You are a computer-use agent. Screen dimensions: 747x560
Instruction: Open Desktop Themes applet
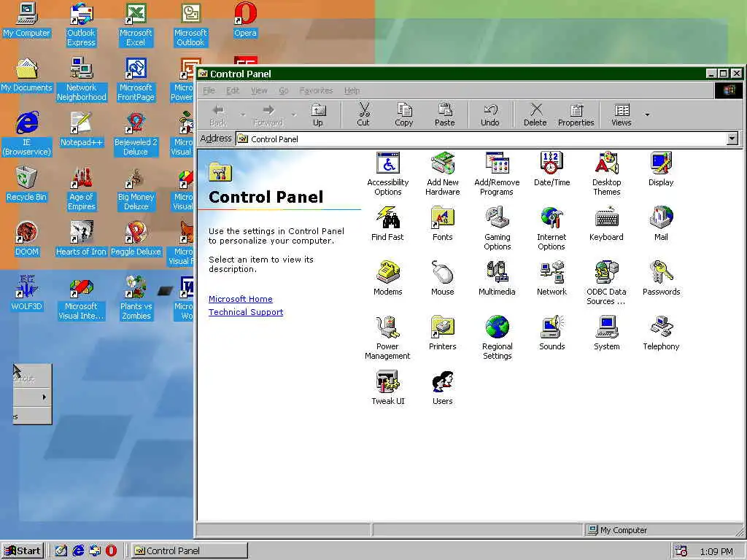606,174
